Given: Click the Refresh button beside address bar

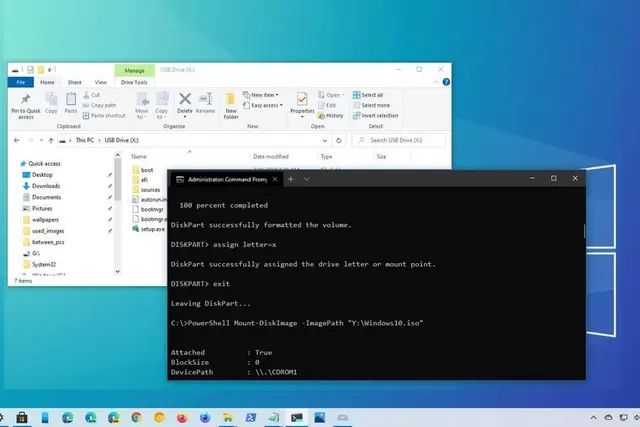Looking at the screenshot, I should click(338, 140).
